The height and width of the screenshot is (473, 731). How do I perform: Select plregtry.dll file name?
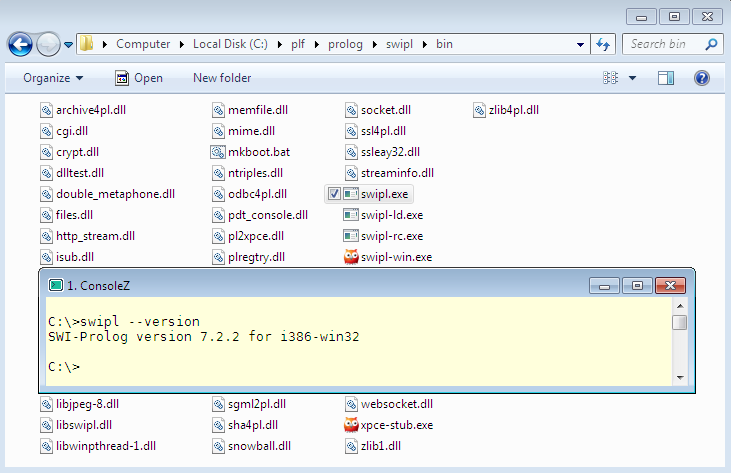tap(256, 257)
